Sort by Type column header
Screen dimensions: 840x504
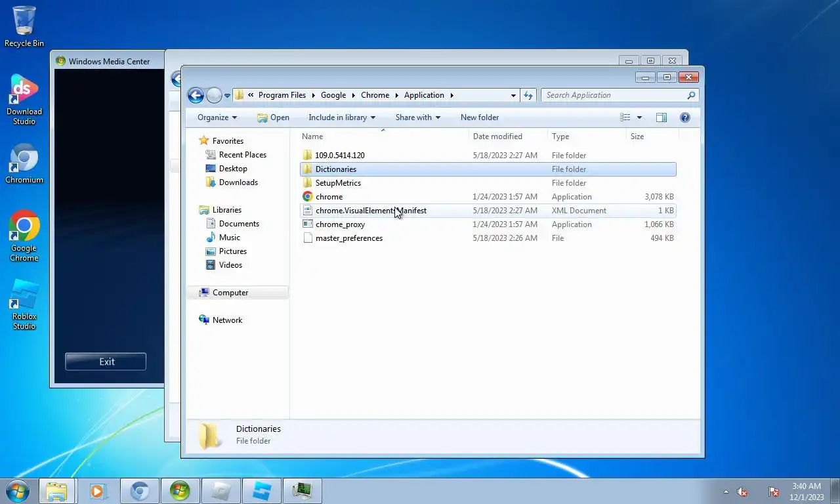[x=587, y=136]
